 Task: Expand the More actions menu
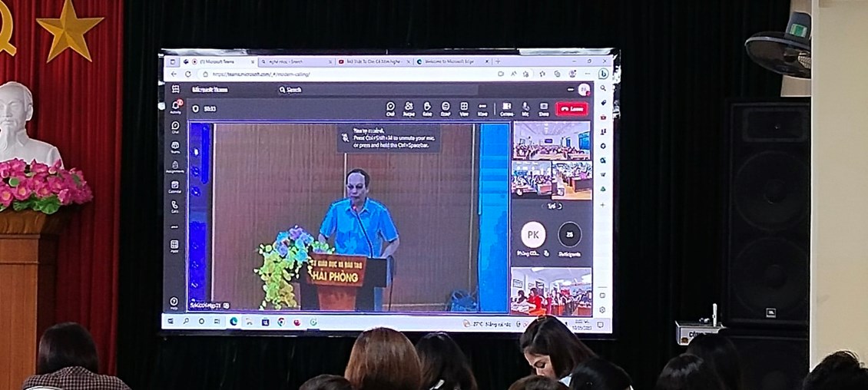pos(482,108)
